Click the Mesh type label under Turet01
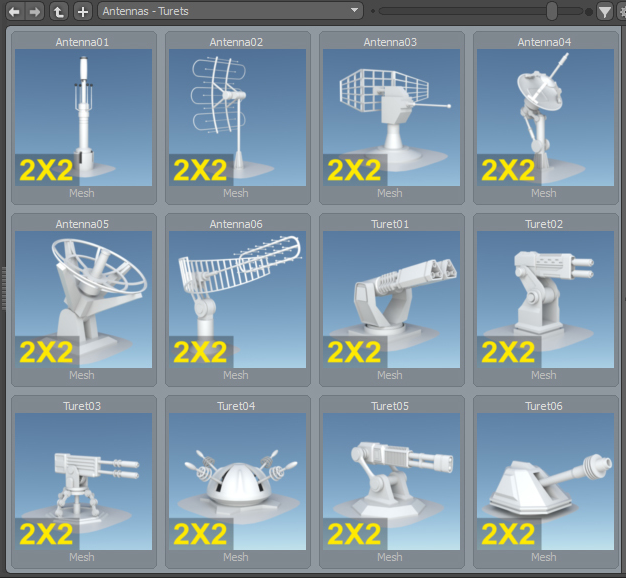 coord(390,375)
